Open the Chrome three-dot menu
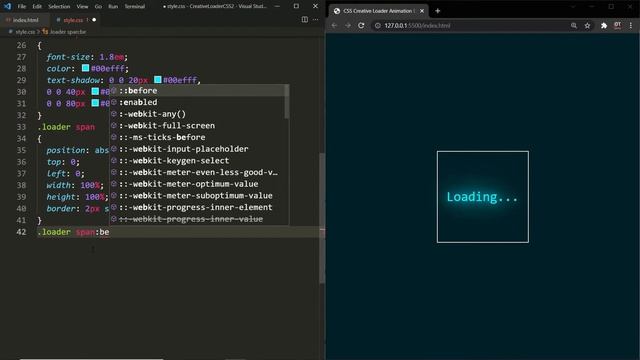 click(631, 25)
